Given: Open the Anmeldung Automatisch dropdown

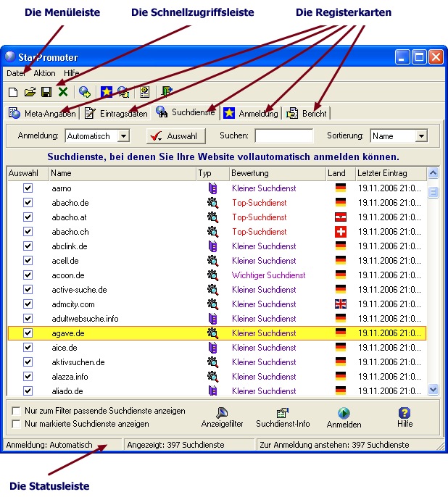Looking at the screenshot, I should (x=123, y=136).
